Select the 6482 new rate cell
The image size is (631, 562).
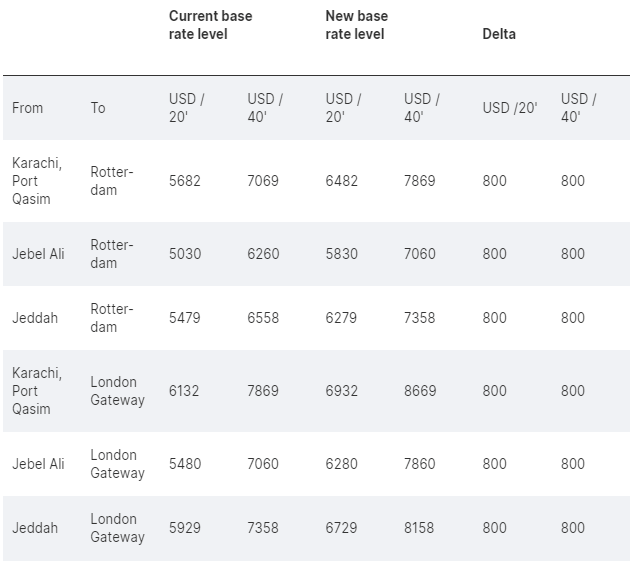[342, 181]
